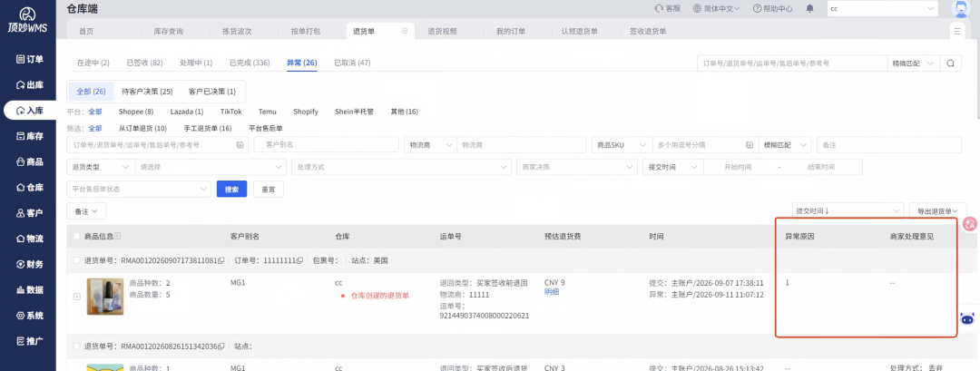This screenshot has height=371, width=980.
Task: Open the notification bell
Action: pos(810,9)
